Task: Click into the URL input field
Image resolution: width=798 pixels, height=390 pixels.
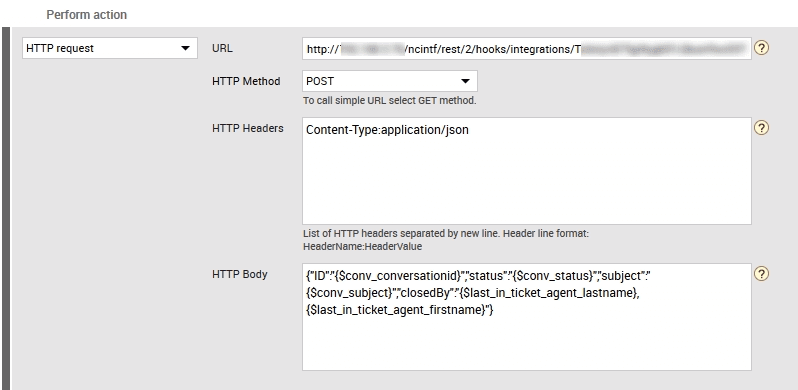Action: (x=527, y=48)
